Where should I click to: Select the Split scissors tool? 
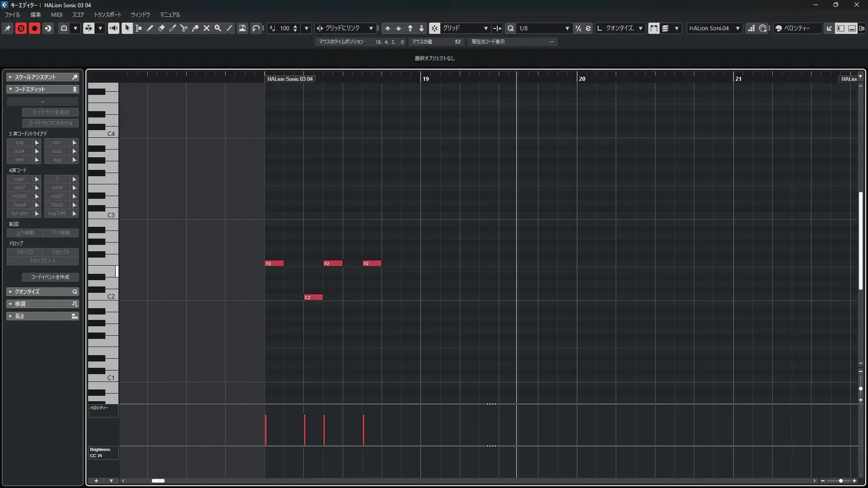pyautogui.click(x=184, y=28)
